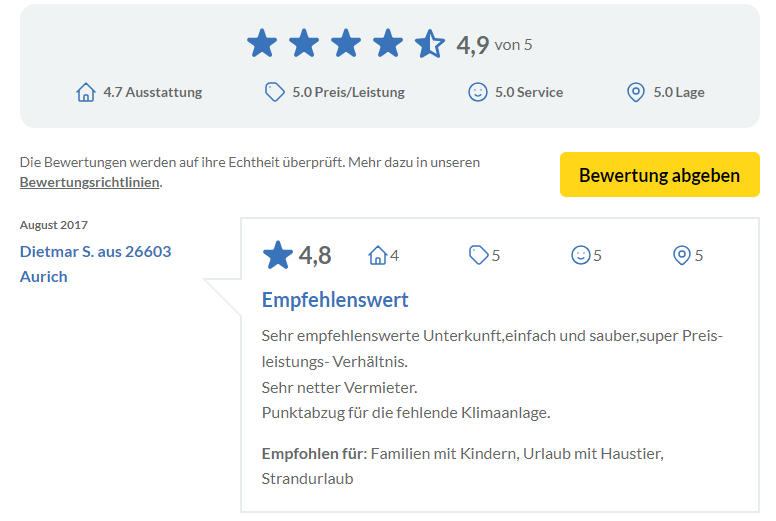Click the price tag icon beside Preis/Leistung
The image size is (776, 521).
coord(275,92)
